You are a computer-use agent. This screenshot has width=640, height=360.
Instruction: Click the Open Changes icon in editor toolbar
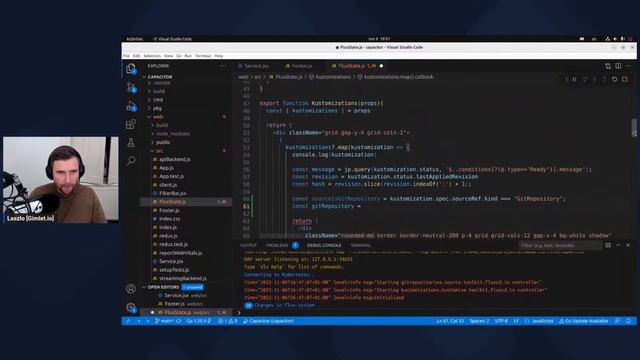[x=608, y=66]
